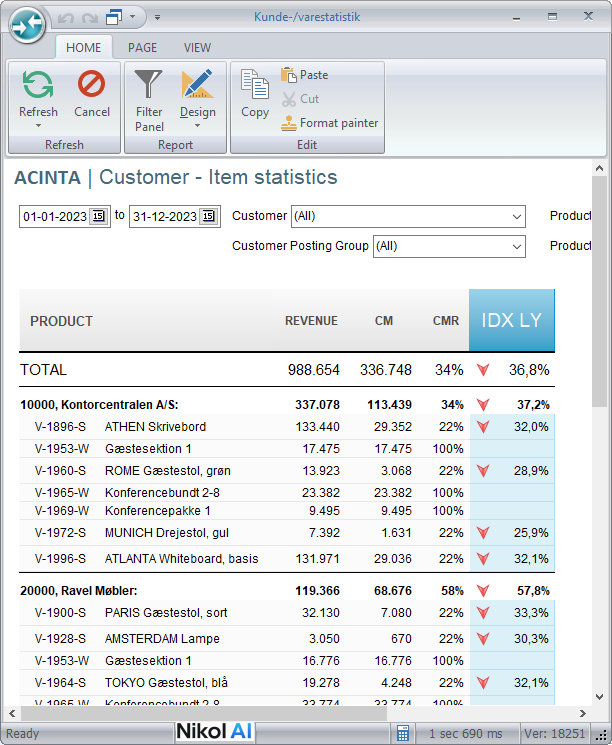
Task: Expand the Refresh button dropdown arrow
Action: coord(38,126)
